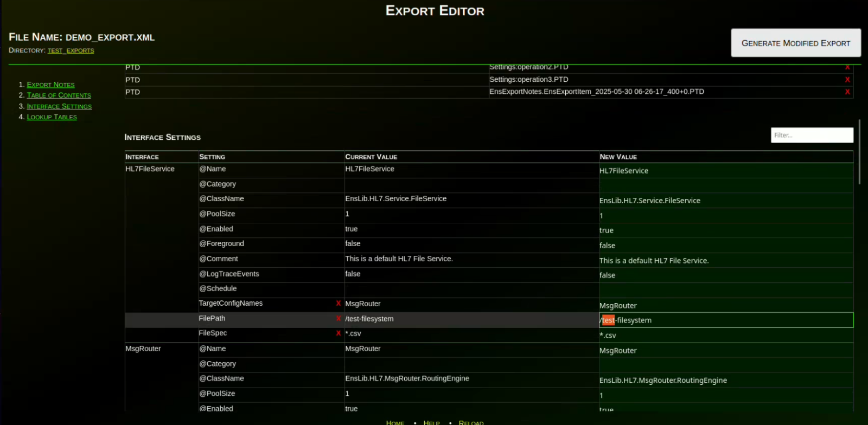Open the Table of Contents link
This screenshot has height=425, width=868.
(x=59, y=95)
